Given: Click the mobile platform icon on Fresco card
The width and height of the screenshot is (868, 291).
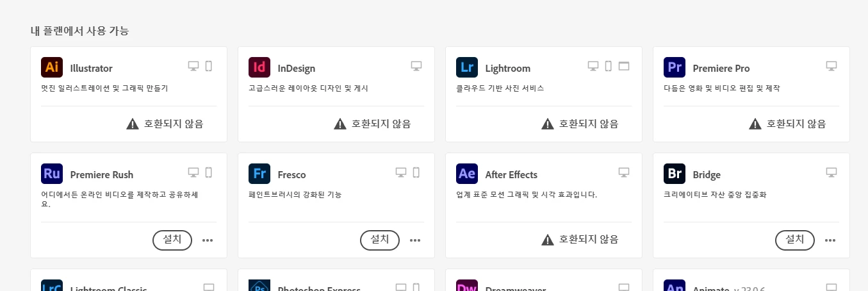Looking at the screenshot, I should 416,172.
